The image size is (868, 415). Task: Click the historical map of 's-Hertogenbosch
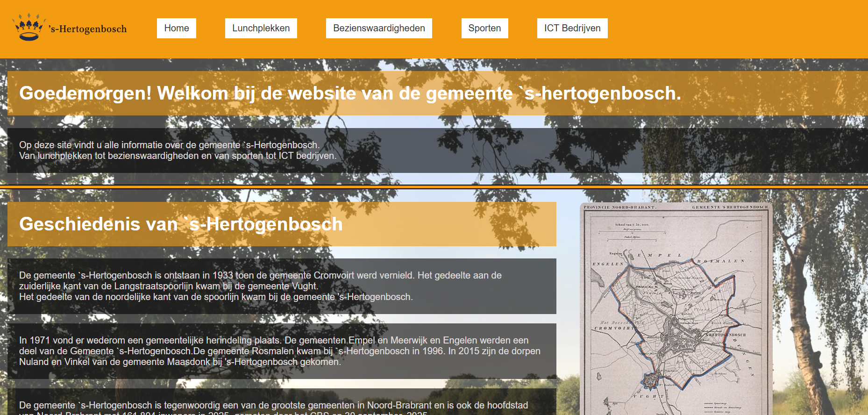[x=676, y=309]
